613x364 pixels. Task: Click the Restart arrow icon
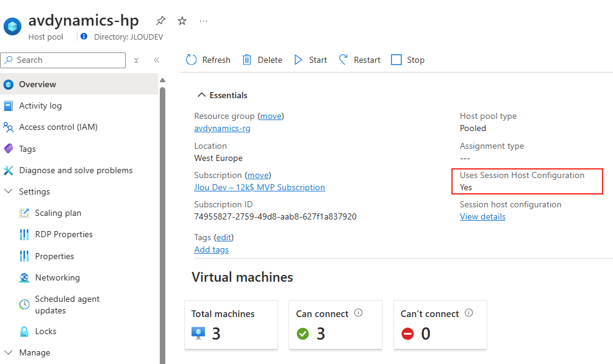(343, 59)
